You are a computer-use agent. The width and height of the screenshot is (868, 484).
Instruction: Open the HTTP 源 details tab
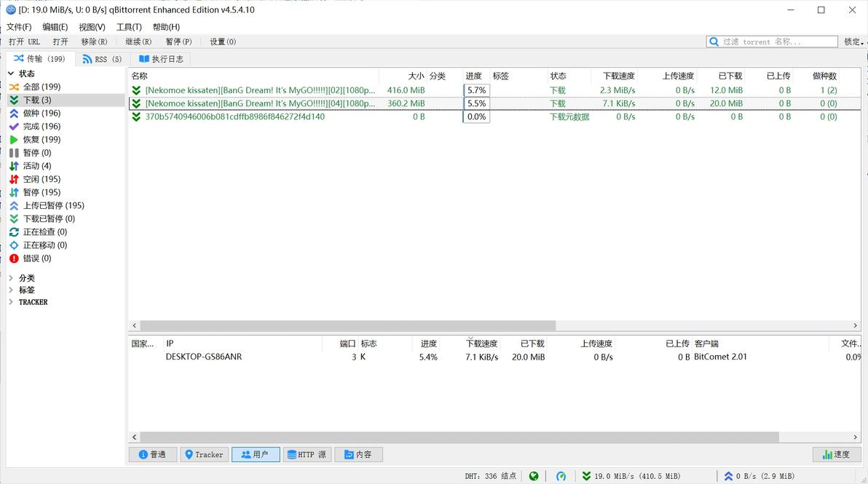coord(307,455)
